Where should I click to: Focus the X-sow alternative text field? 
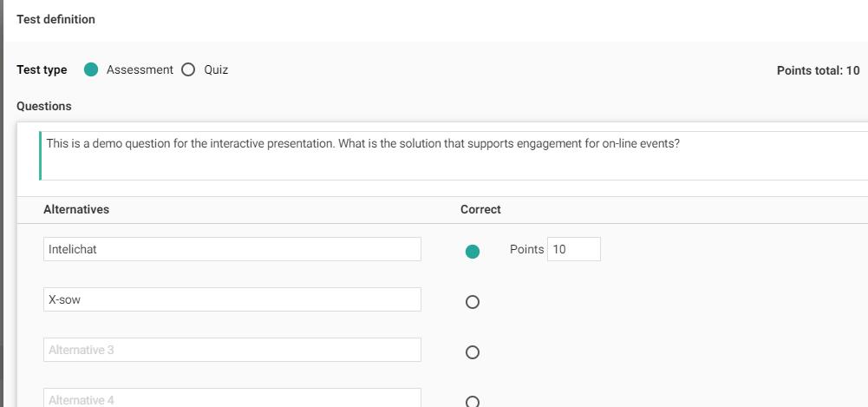232,299
